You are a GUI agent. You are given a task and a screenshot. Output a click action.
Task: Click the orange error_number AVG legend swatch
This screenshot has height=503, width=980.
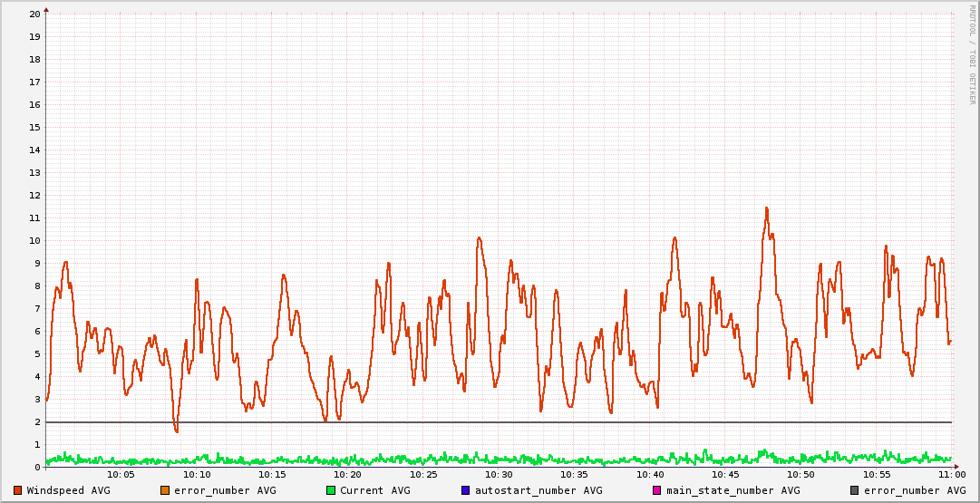pyautogui.click(x=165, y=490)
